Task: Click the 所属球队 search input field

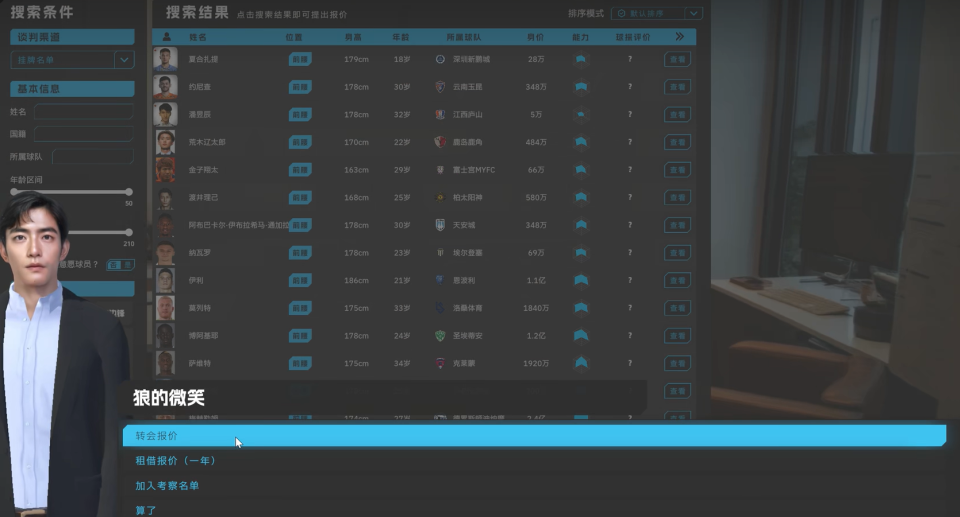Action: pyautogui.click(x=93, y=156)
